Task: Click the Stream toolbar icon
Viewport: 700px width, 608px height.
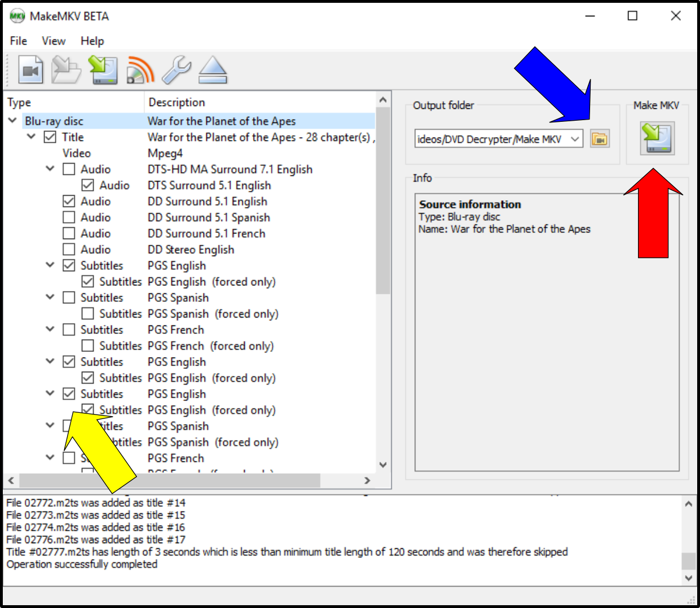Action: 140,71
